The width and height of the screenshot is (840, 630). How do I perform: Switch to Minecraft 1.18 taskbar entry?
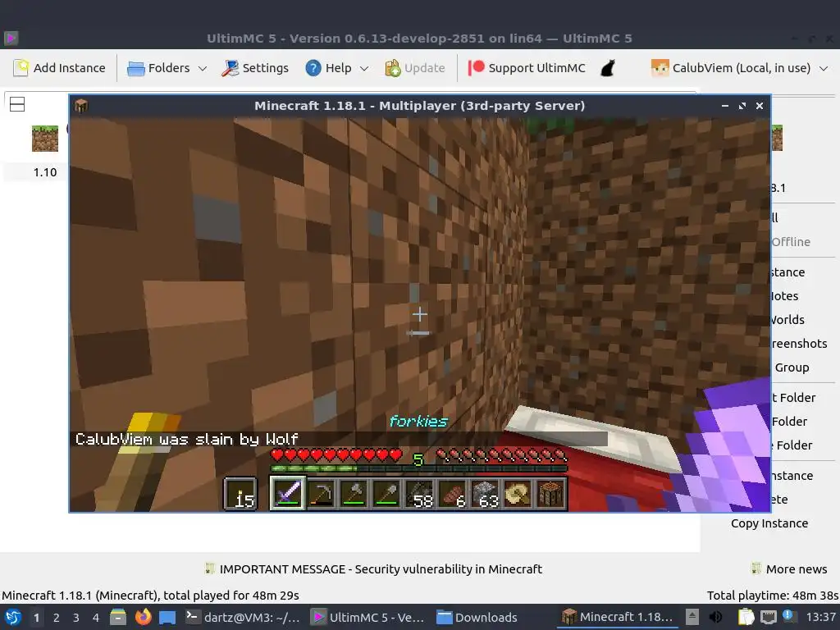617,617
